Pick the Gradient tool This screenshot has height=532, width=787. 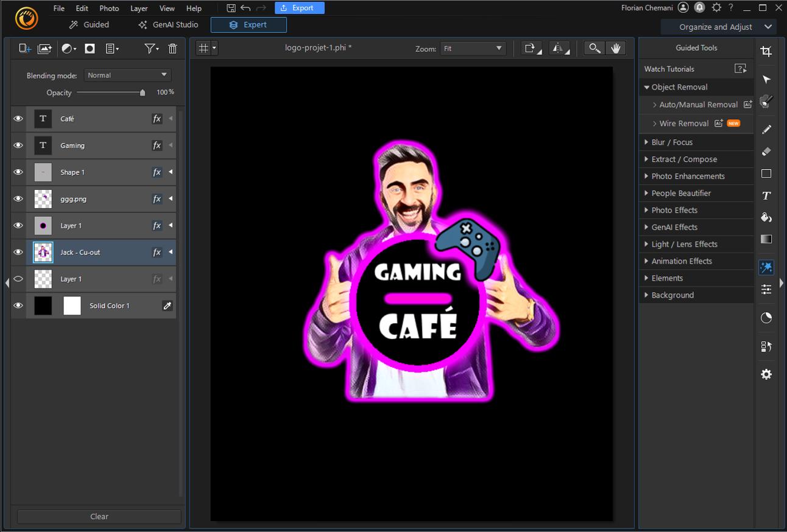766,239
